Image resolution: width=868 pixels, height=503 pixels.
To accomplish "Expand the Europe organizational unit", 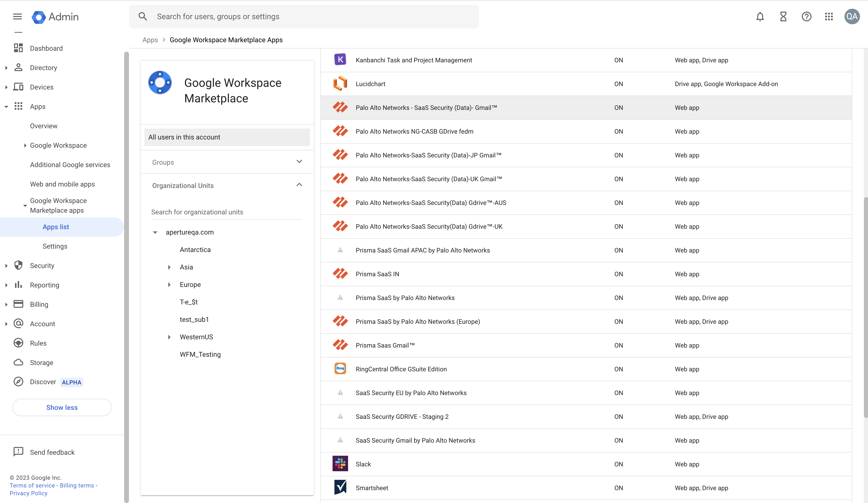I will (x=169, y=284).
